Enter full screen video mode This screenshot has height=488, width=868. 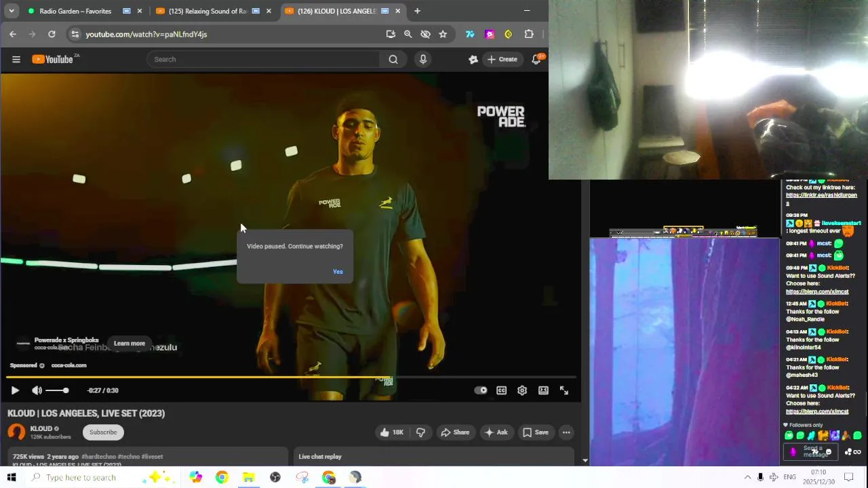pos(564,390)
